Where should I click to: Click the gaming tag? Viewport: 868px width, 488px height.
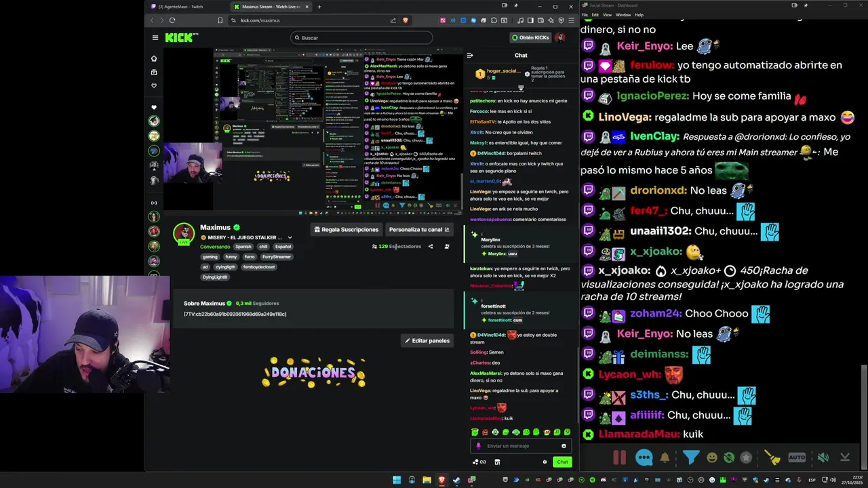[x=210, y=257]
